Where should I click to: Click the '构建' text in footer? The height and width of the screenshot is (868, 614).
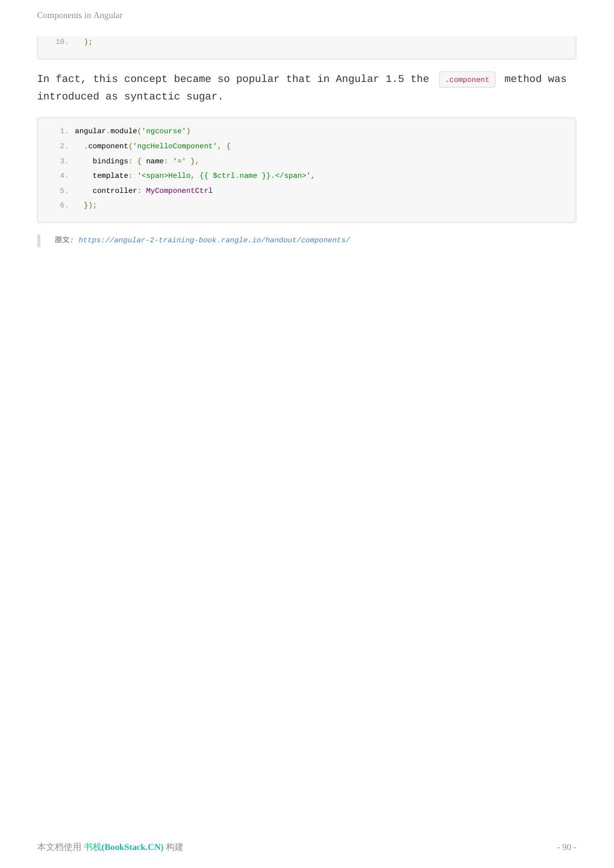(x=175, y=847)
